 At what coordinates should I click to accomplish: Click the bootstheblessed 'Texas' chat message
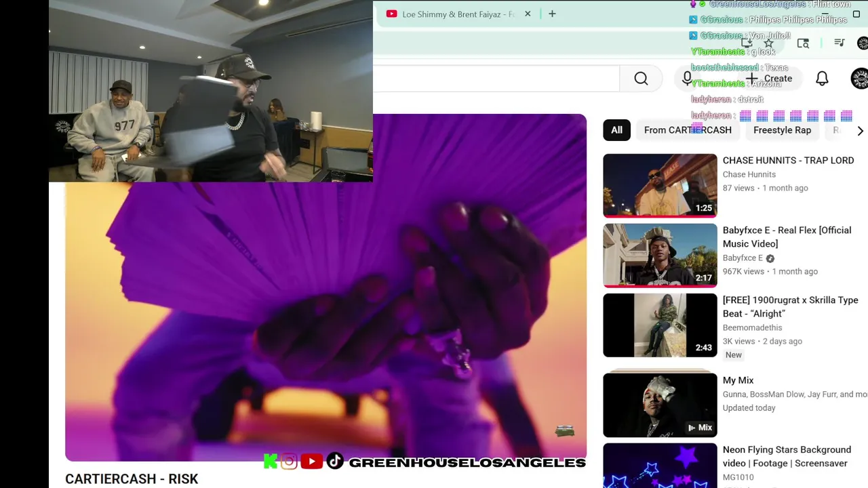click(739, 68)
